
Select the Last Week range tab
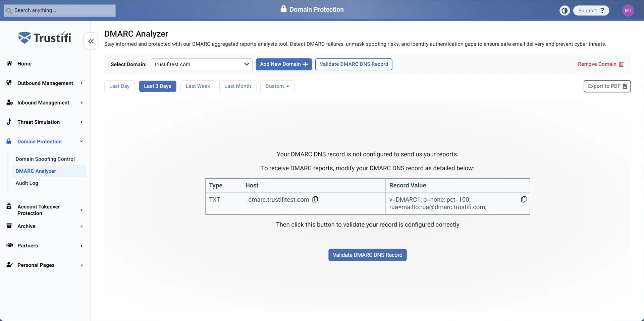pos(198,86)
